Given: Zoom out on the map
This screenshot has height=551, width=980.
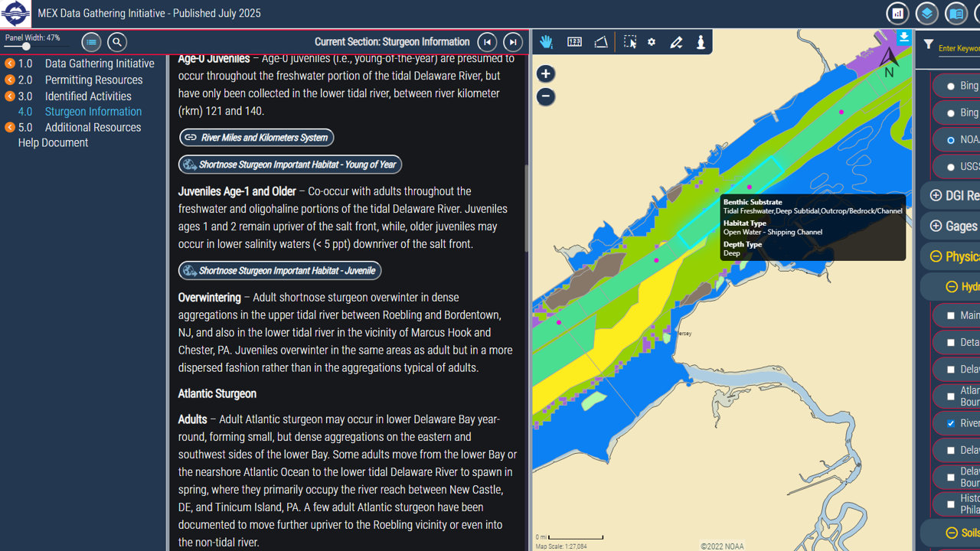Looking at the screenshot, I should [x=545, y=96].
